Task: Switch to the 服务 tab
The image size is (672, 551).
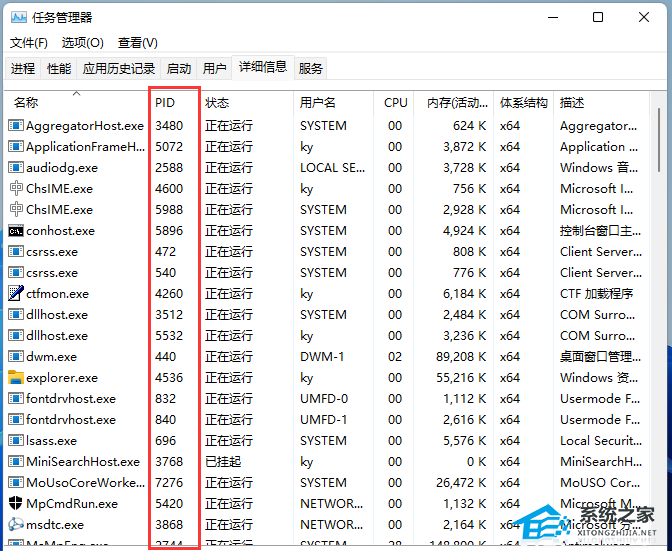Action: coord(310,68)
